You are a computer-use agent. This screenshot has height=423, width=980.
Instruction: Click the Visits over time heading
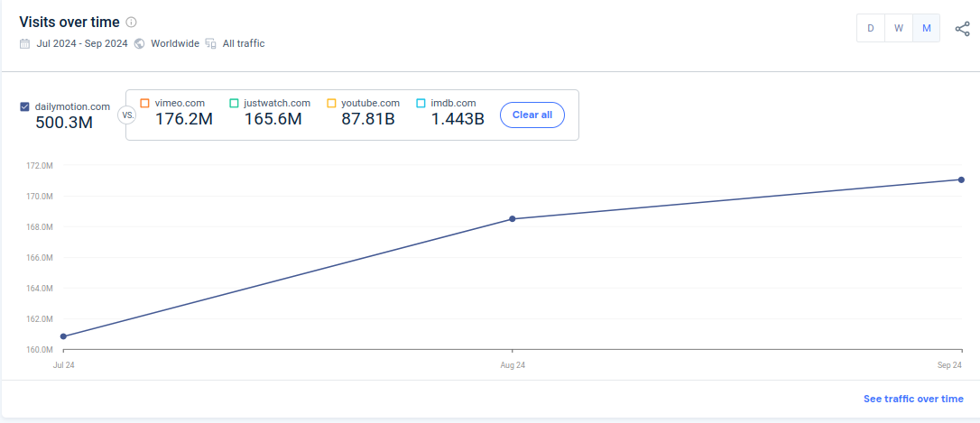click(69, 23)
